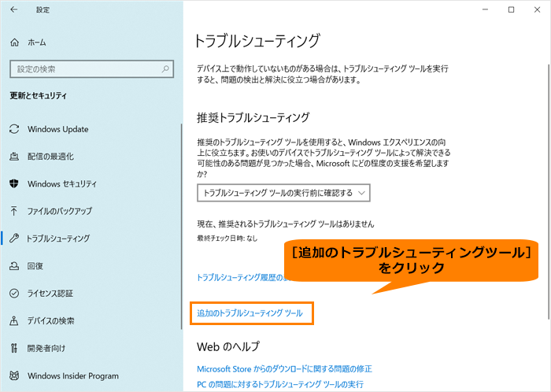The height and width of the screenshot is (392, 551).
Task: Click the Windows セキュリティ shield icon
Action: point(14,183)
